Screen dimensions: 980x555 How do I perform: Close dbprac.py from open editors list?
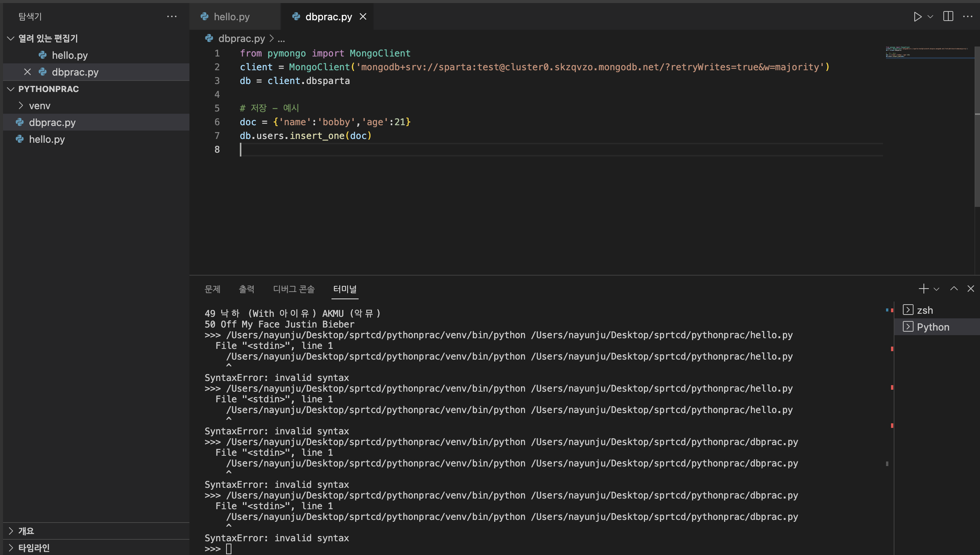(x=27, y=72)
